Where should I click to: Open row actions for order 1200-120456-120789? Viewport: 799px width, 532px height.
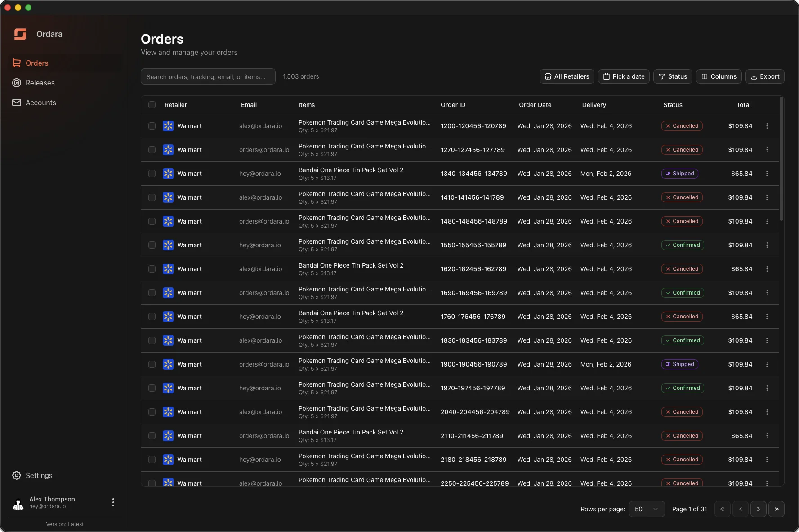767,126
